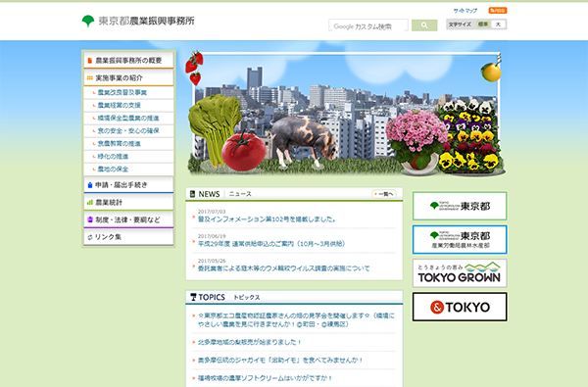Open 奥多摩伝統のジャガイモ topic

(x=280, y=360)
